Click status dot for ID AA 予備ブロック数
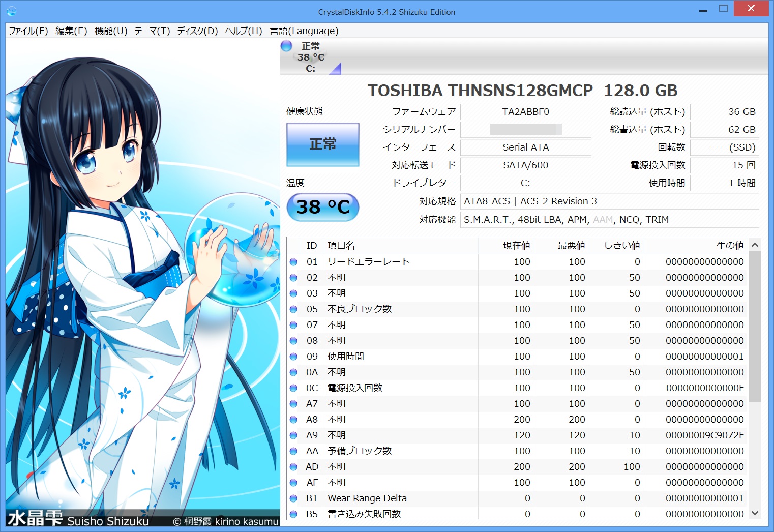The width and height of the screenshot is (774, 532). click(x=293, y=451)
